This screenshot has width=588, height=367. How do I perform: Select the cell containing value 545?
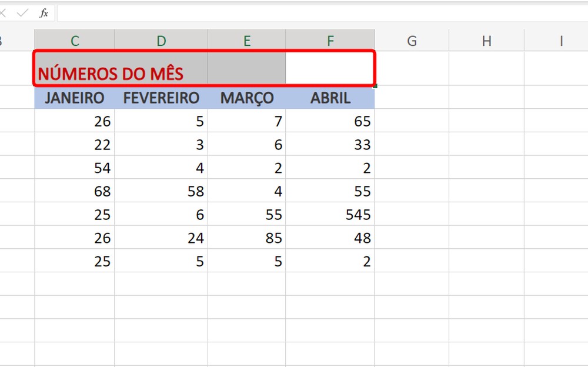330,215
